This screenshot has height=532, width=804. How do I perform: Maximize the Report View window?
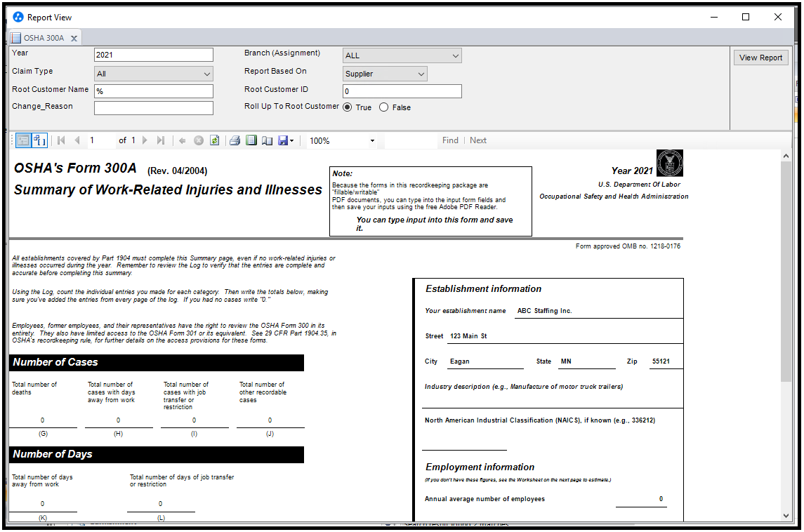tap(746, 17)
